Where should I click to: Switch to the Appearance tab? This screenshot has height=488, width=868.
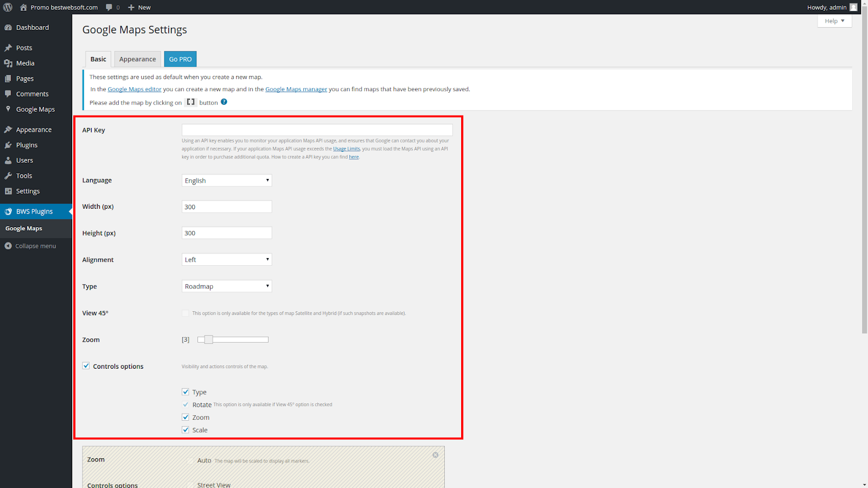tap(137, 59)
